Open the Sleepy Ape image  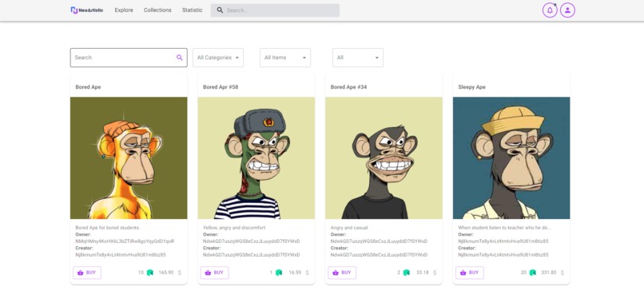click(x=511, y=157)
